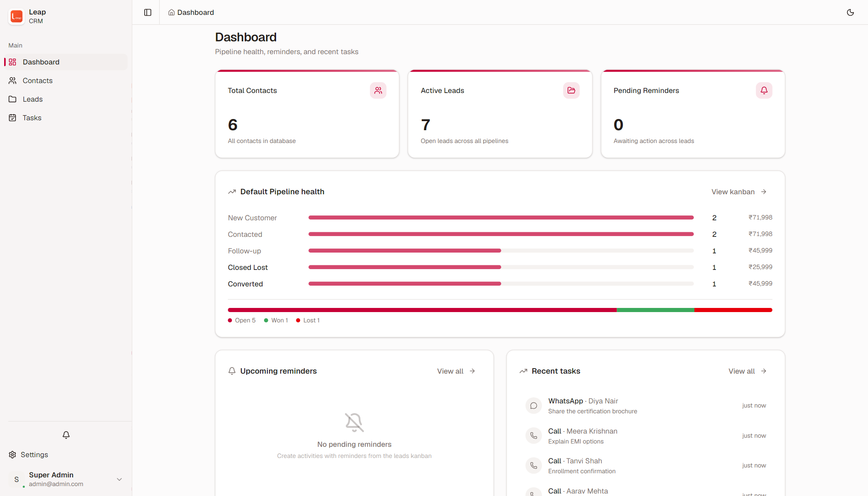Click the bell icon on the Pending Reminders card
This screenshot has width=868, height=496.
click(764, 91)
